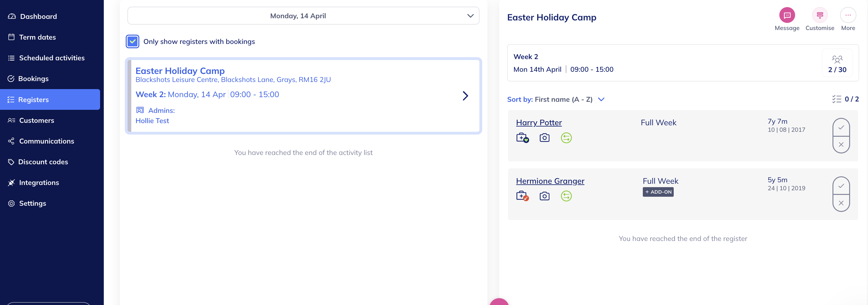Viewport: 868px width, 305px height.
Task: Open Harry Potter's profile link
Action: coord(538,122)
